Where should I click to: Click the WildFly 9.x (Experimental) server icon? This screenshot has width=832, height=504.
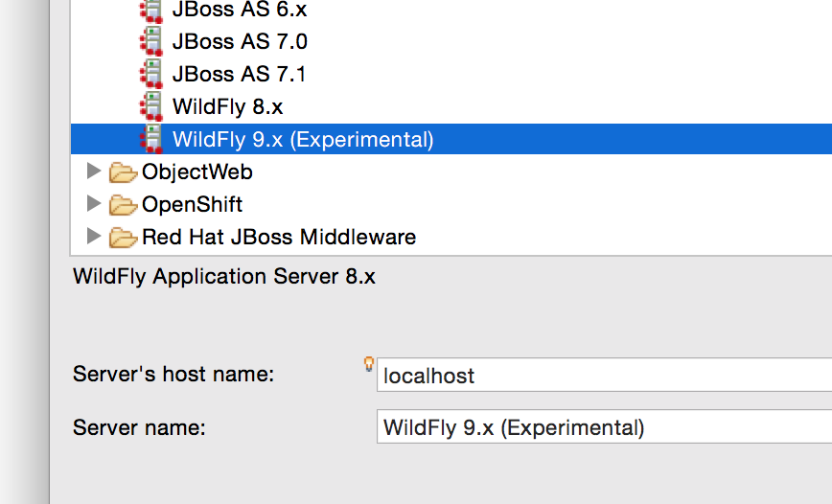151,139
